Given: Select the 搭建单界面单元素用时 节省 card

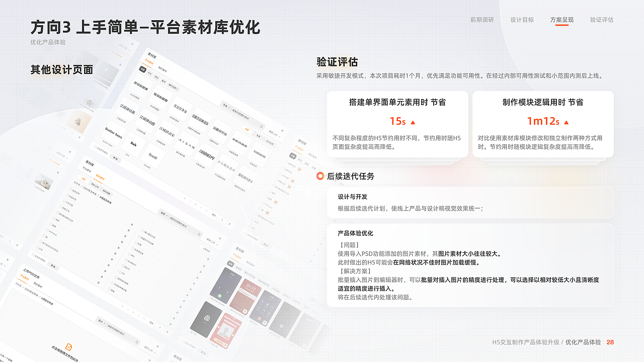Looking at the screenshot, I should [397, 124].
